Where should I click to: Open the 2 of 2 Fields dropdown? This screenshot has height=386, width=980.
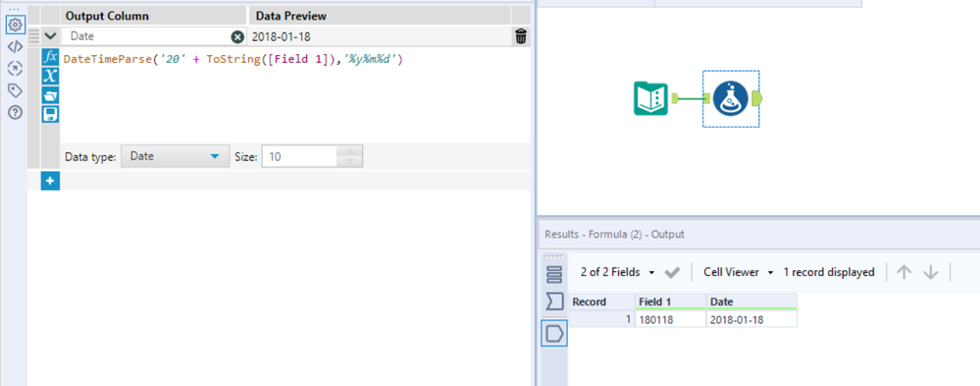pyautogui.click(x=617, y=272)
